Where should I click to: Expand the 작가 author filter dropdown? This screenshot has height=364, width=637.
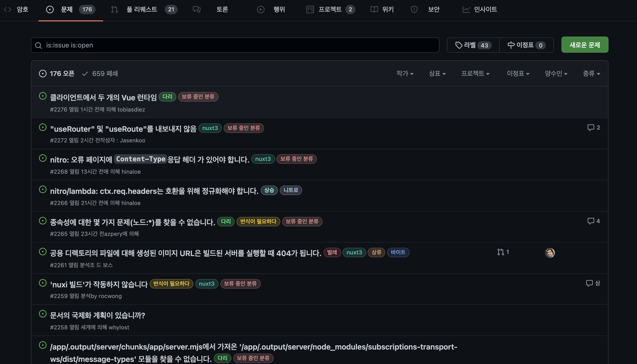point(404,74)
